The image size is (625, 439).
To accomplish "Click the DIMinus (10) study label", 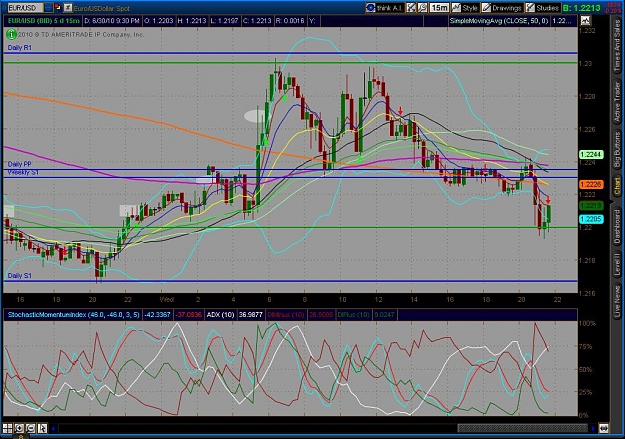I will pyautogui.click(x=285, y=315).
